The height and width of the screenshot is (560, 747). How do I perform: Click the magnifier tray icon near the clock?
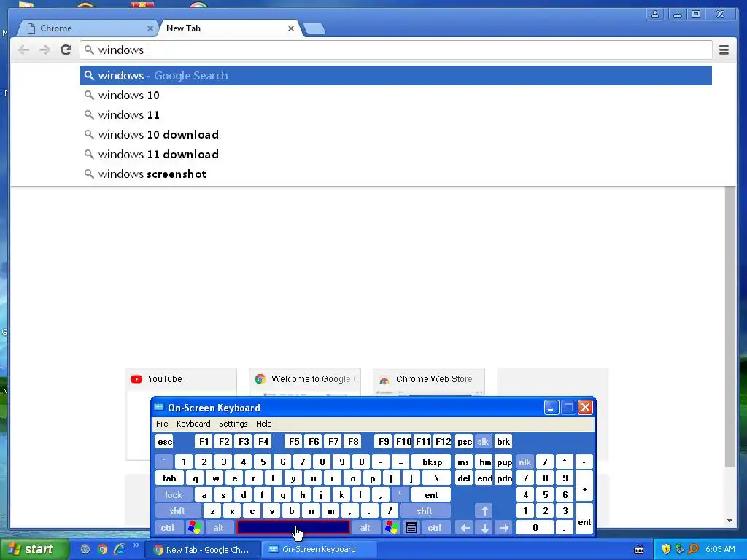pos(693,550)
